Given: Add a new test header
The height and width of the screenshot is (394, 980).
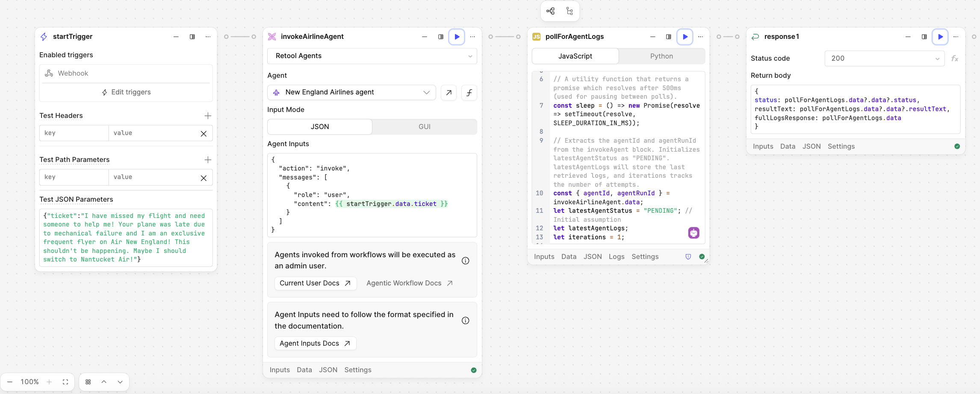Looking at the screenshot, I should point(208,116).
